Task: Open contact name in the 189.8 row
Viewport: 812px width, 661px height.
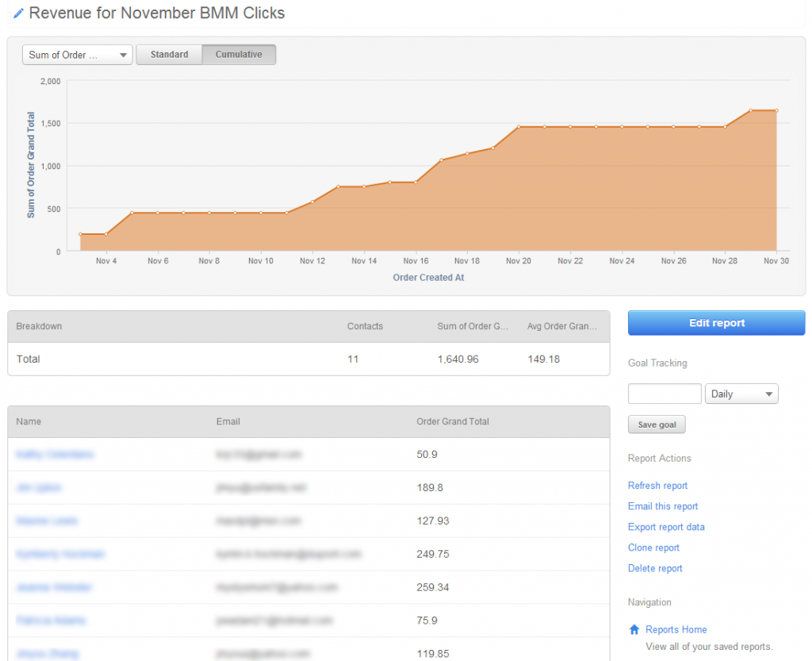Action: (x=39, y=487)
